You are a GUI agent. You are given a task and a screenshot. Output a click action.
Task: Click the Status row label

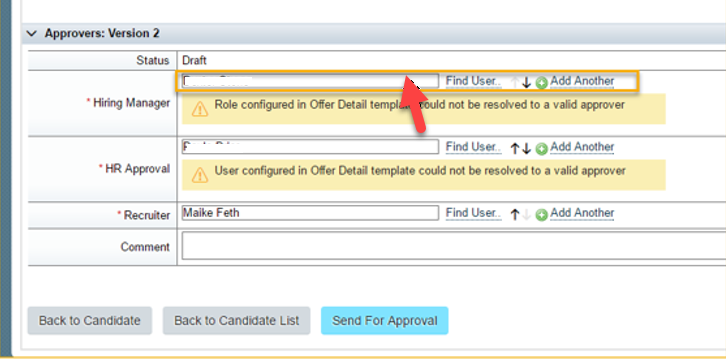(x=153, y=61)
